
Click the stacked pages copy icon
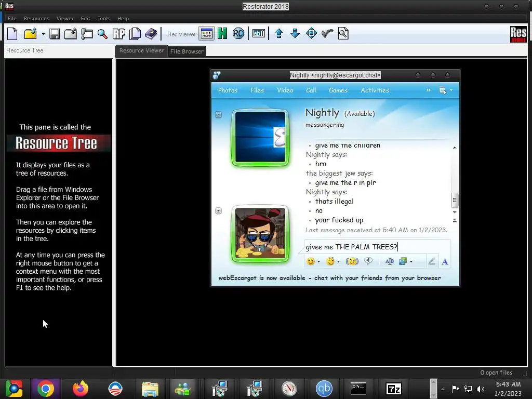click(x=135, y=34)
